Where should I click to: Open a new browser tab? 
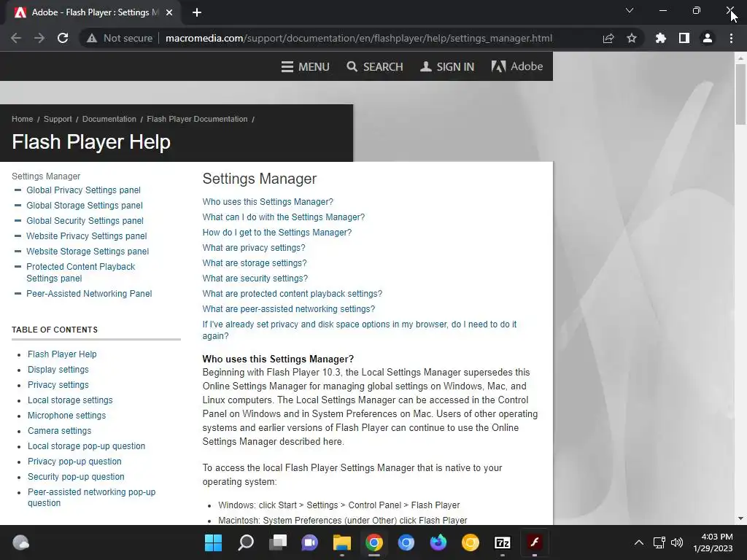pos(197,12)
